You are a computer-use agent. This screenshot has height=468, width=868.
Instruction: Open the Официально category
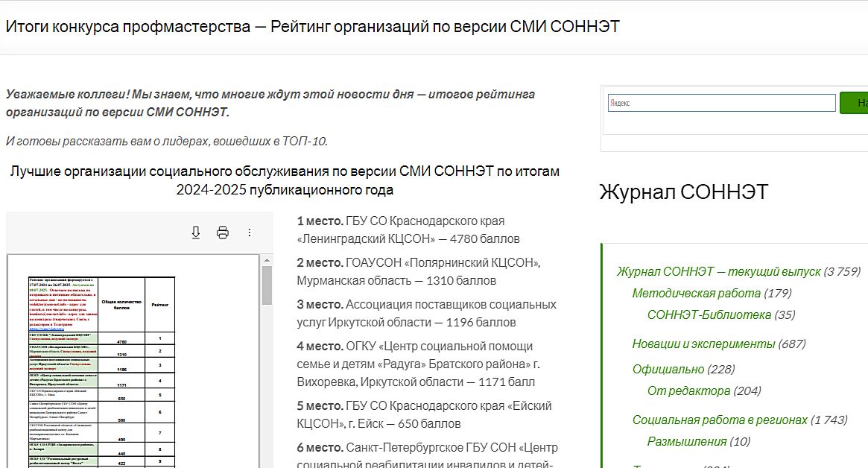pos(668,369)
